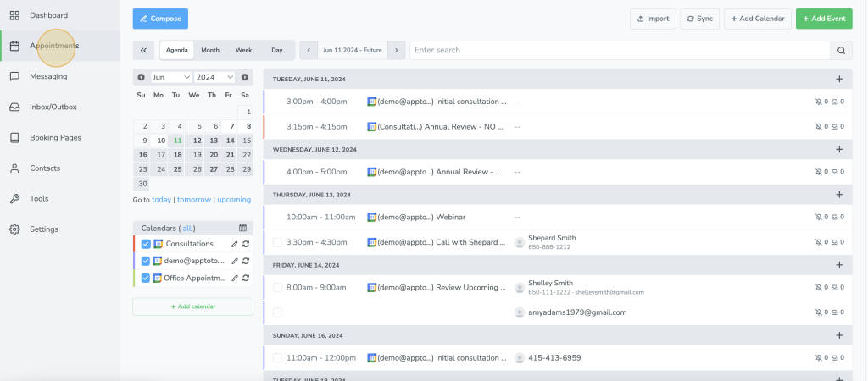This screenshot has width=868, height=381.
Task: Open Tools from the sidebar wrench icon
Action: click(14, 199)
